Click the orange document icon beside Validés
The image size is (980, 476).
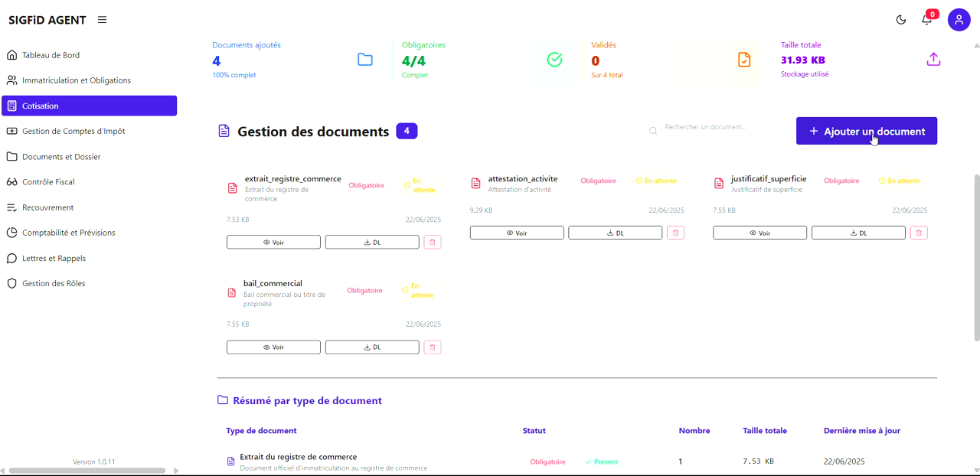[743, 59]
